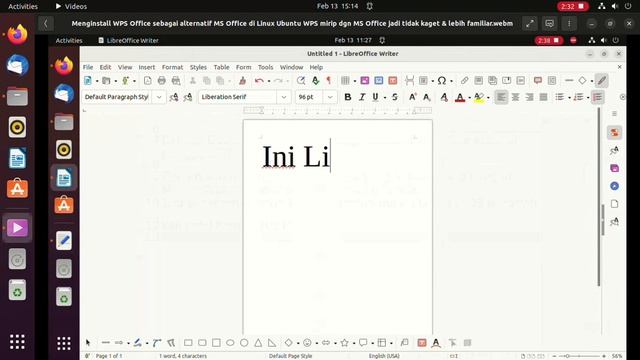Open the Styles menu
The width and height of the screenshot is (640, 360).
click(x=198, y=67)
